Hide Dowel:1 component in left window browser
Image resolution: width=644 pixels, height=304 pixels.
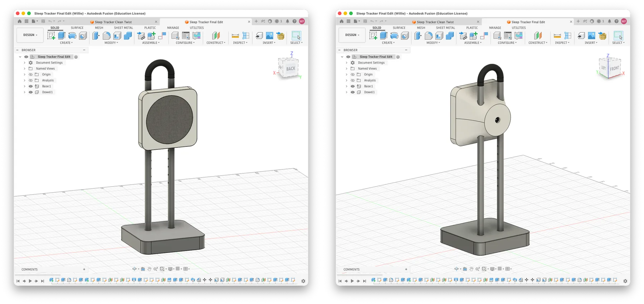click(31, 92)
